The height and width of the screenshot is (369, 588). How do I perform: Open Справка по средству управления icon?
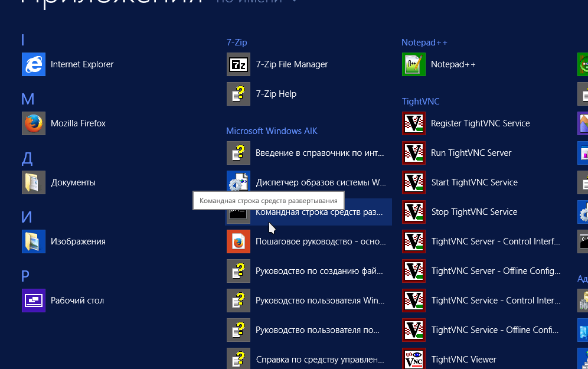point(239,358)
